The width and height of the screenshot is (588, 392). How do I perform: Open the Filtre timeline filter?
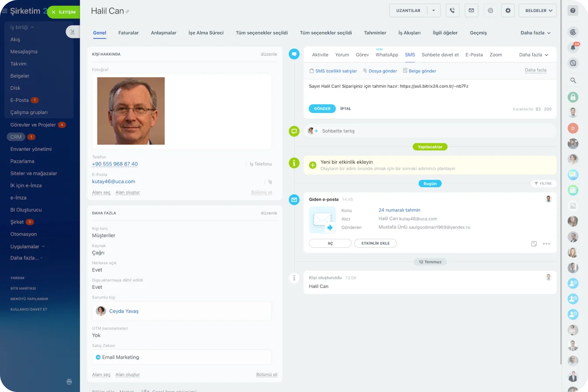tap(543, 184)
